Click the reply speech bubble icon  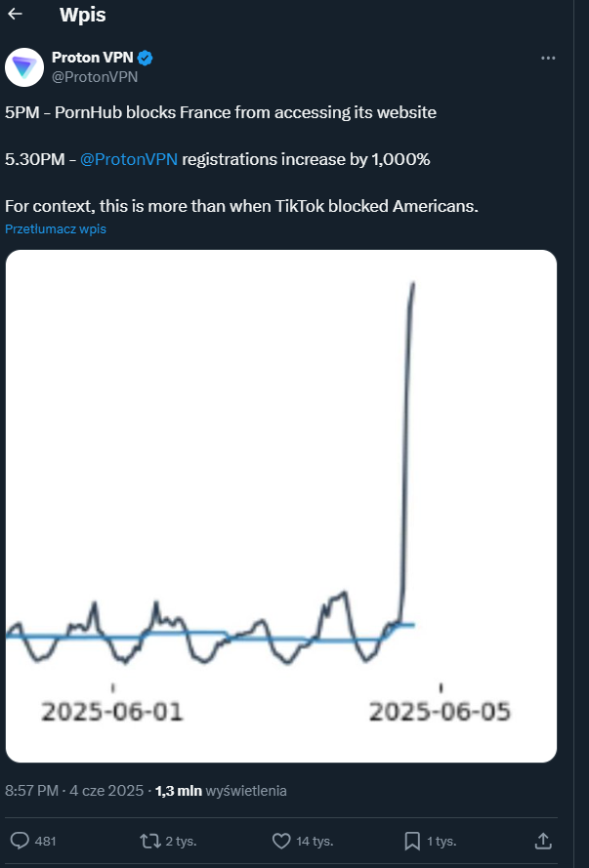pos(20,842)
